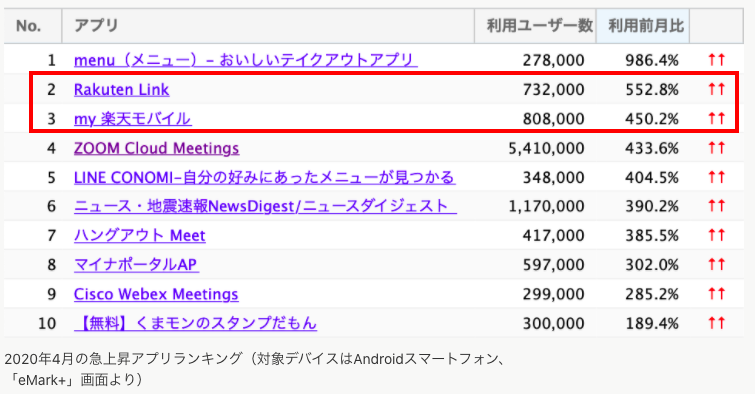
Task: Select the 278,000 user count cell
Action: click(553, 60)
